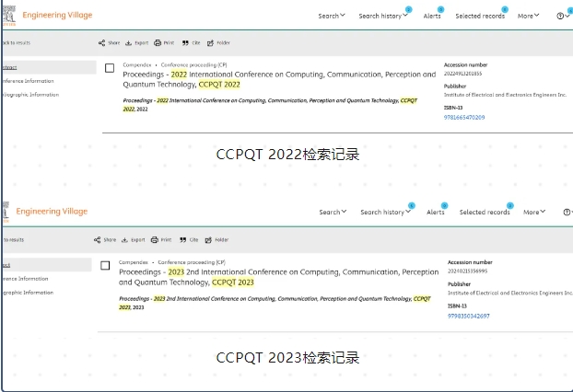Click the Cite icon in the CCPQT 2022 toolbar
Screen dimensions: 573x392
185,43
